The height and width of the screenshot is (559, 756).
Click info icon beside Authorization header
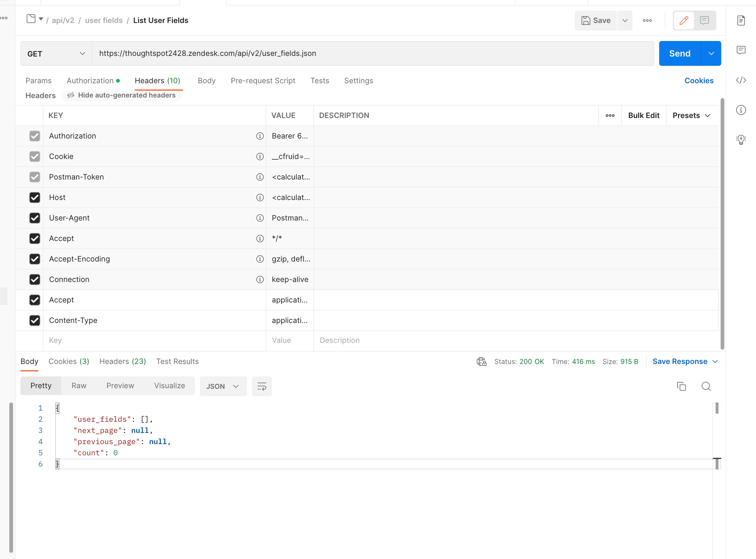260,136
